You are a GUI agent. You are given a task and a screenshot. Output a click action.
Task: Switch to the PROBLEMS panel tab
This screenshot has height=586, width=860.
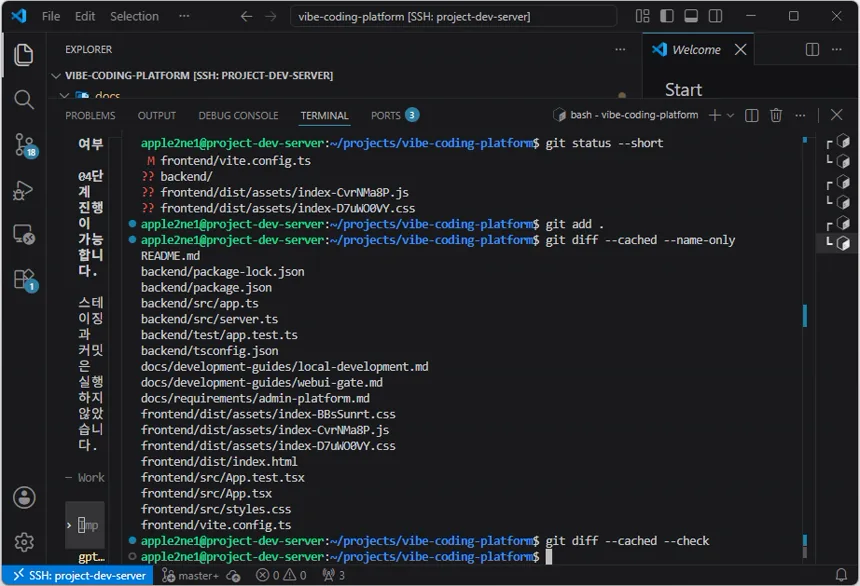tap(90, 116)
